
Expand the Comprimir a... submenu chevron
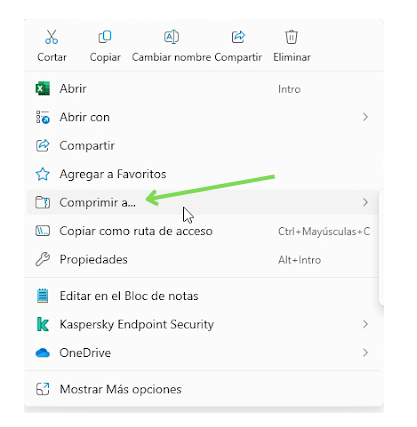tap(365, 202)
